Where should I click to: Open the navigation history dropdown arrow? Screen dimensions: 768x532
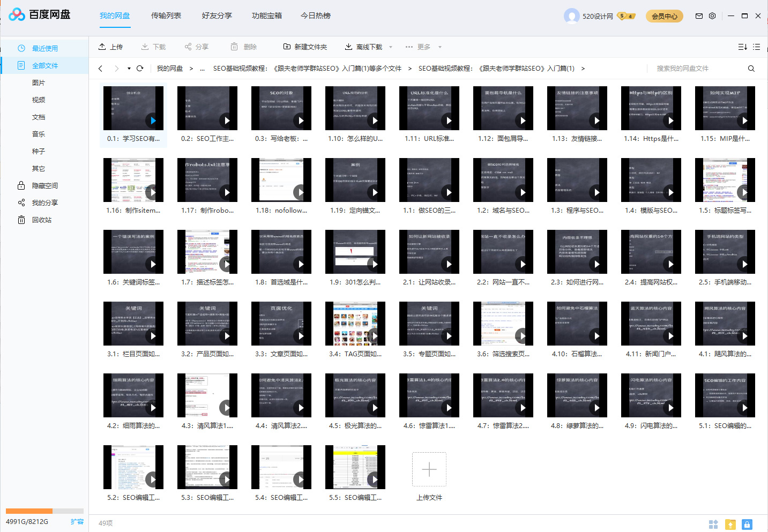tap(129, 69)
